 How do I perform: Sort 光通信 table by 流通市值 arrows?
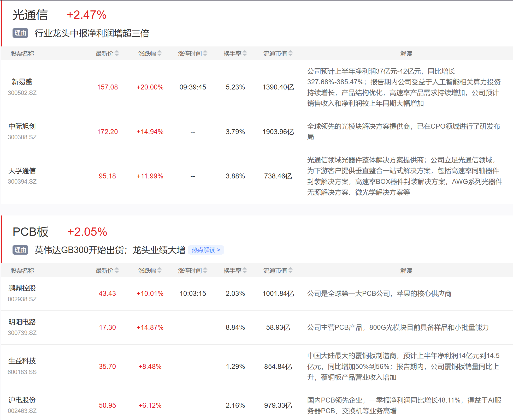[290, 53]
